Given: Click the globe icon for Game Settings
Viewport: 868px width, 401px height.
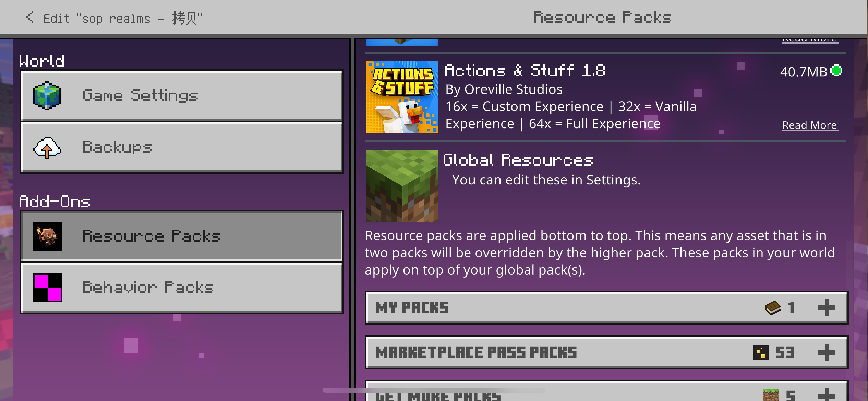Looking at the screenshot, I should (47, 96).
